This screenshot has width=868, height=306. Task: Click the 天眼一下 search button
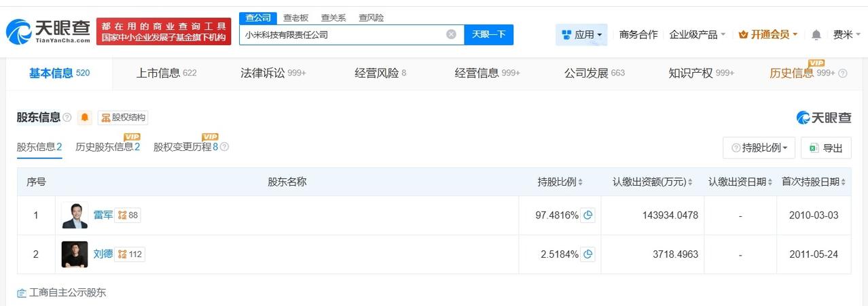point(489,35)
